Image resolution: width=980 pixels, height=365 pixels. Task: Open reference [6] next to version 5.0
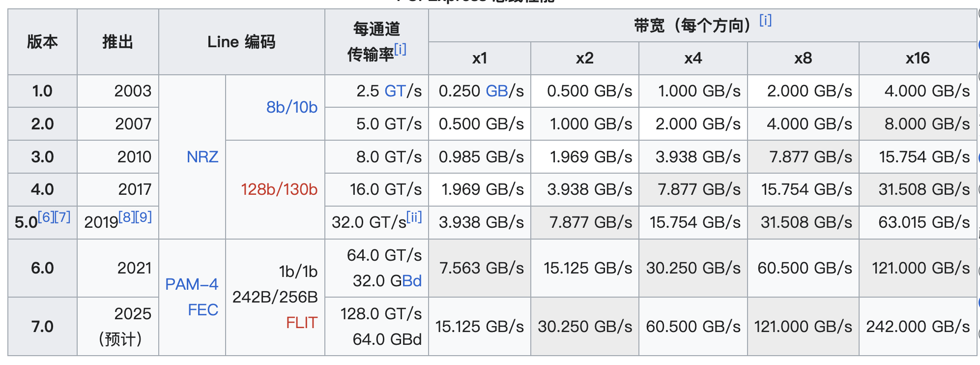point(46,217)
